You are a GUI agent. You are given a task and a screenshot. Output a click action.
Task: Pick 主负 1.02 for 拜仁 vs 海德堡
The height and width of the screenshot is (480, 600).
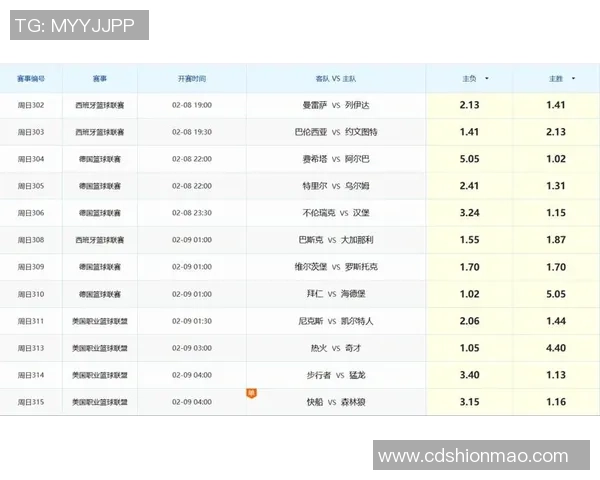[470, 294]
